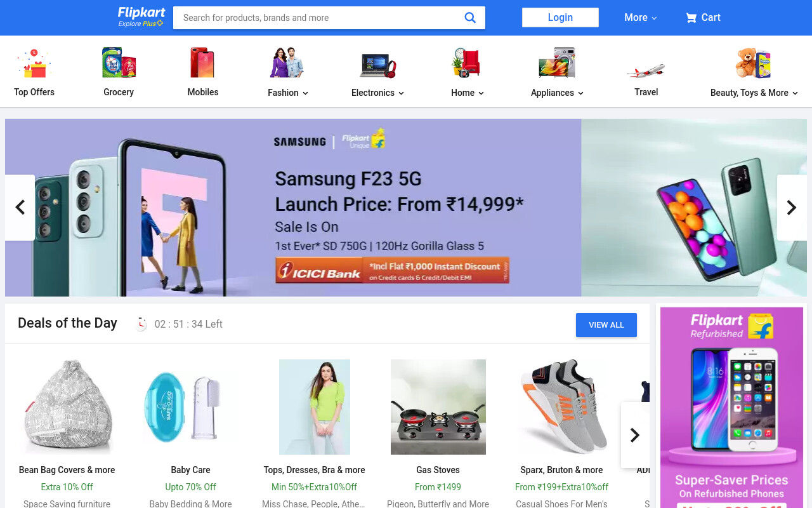The width and height of the screenshot is (812, 508).
Task: Expand the Electronics category menu
Action: [x=377, y=93]
